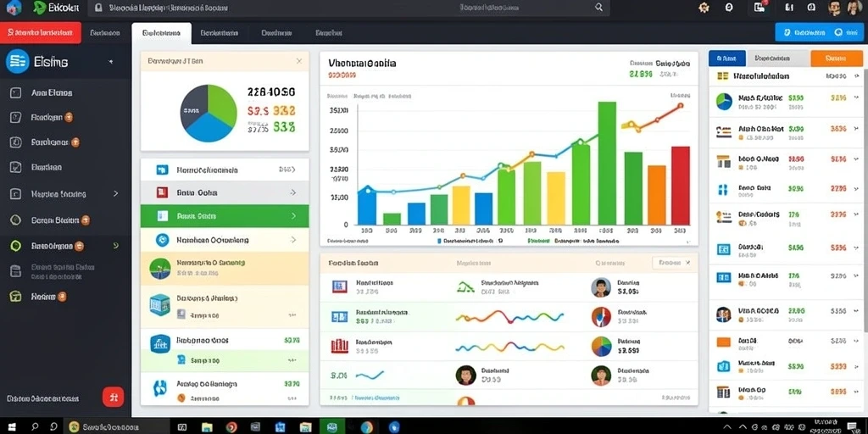Open the right panel header's dropdown chevron
The image size is (868, 434).
click(x=856, y=75)
